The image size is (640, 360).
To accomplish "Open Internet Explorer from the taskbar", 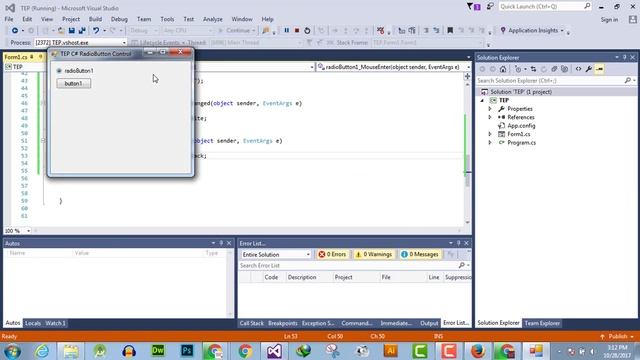I will pos(42,351).
